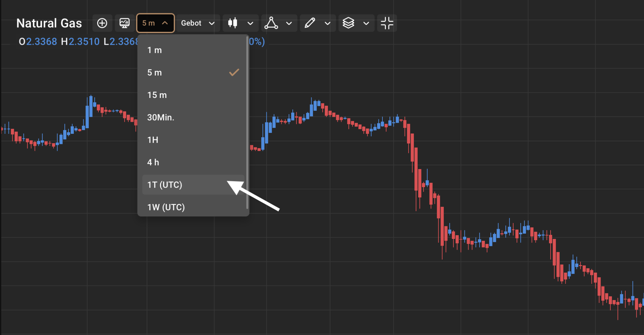Click the plus icon in the toolbar

click(102, 23)
